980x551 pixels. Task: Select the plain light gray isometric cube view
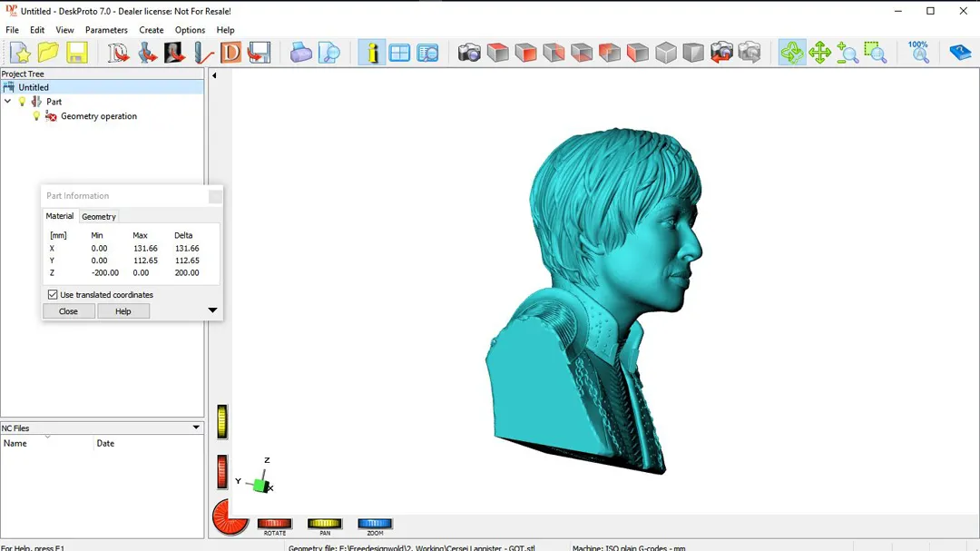[x=666, y=53]
